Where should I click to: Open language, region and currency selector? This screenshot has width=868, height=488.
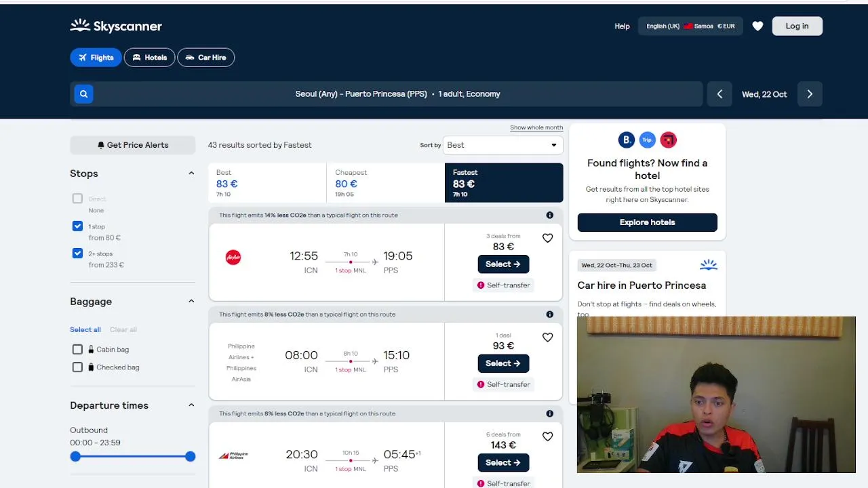tap(690, 26)
